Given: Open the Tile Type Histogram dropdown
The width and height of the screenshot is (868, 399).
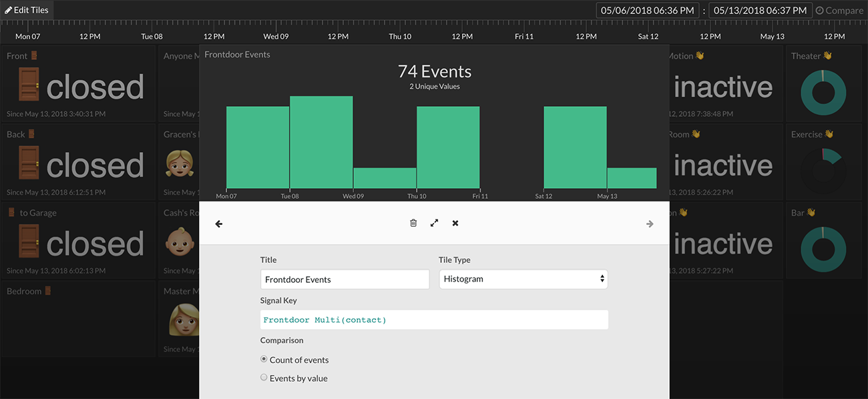Looking at the screenshot, I should (x=523, y=279).
